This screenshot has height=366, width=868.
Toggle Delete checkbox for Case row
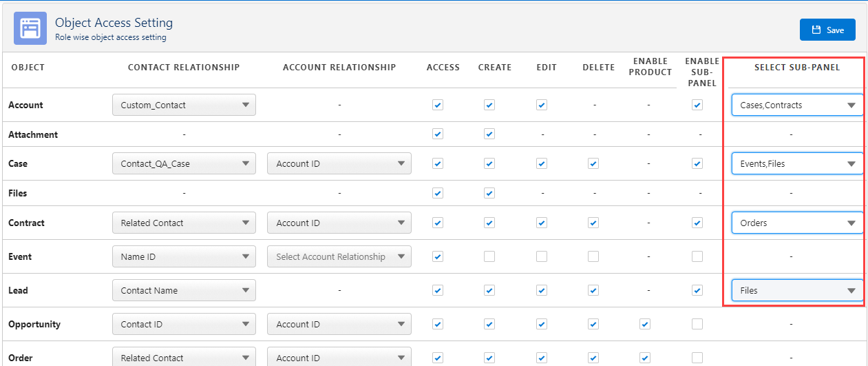coord(593,164)
